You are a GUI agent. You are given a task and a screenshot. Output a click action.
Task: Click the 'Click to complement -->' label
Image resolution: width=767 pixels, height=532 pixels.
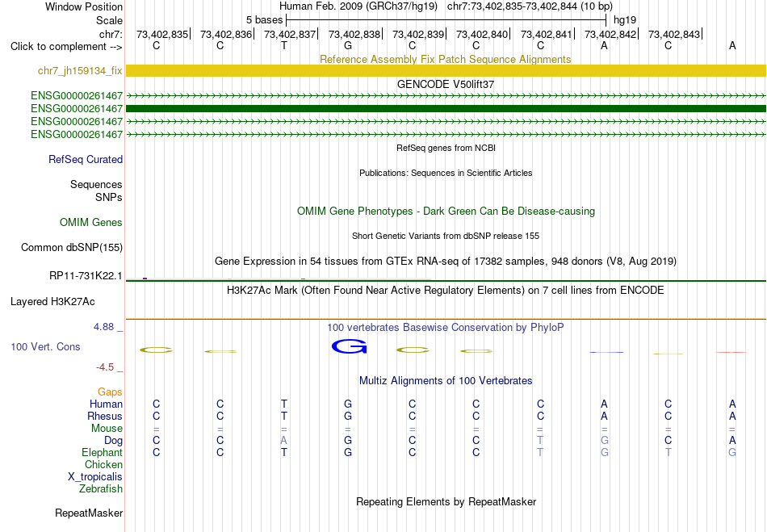pyautogui.click(x=66, y=47)
